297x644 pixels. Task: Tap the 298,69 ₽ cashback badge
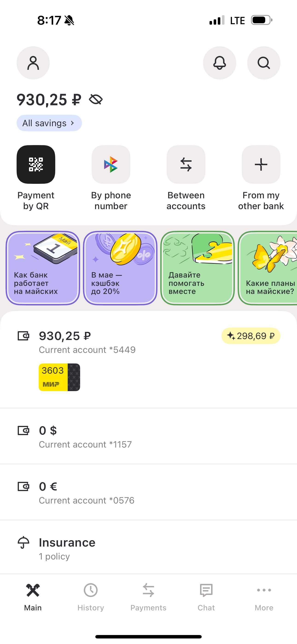[251, 336]
